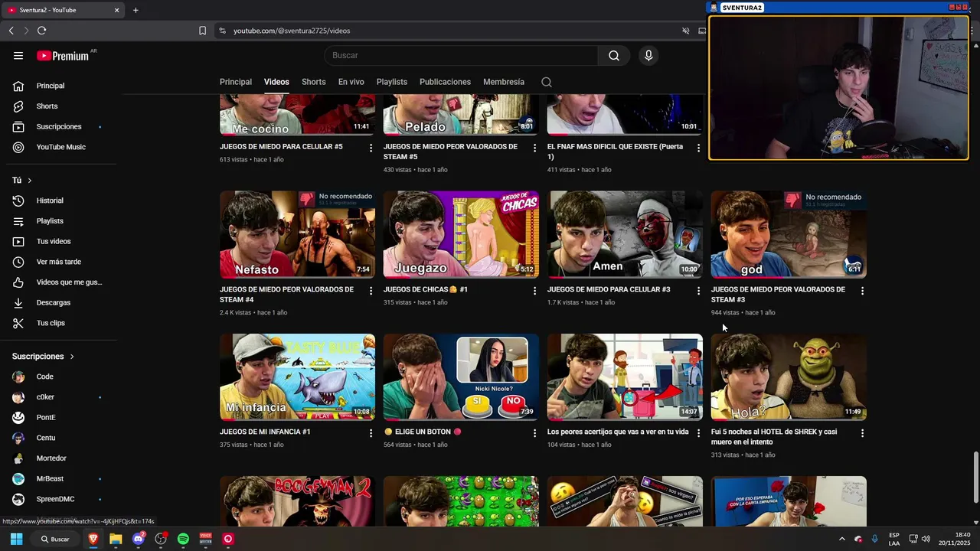The image size is (980, 551).
Task: Expand the Suscripciones section header
Action: pos(44,357)
